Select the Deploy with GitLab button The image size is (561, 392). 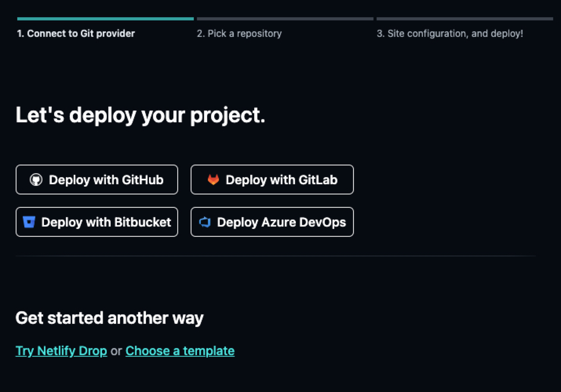click(272, 180)
